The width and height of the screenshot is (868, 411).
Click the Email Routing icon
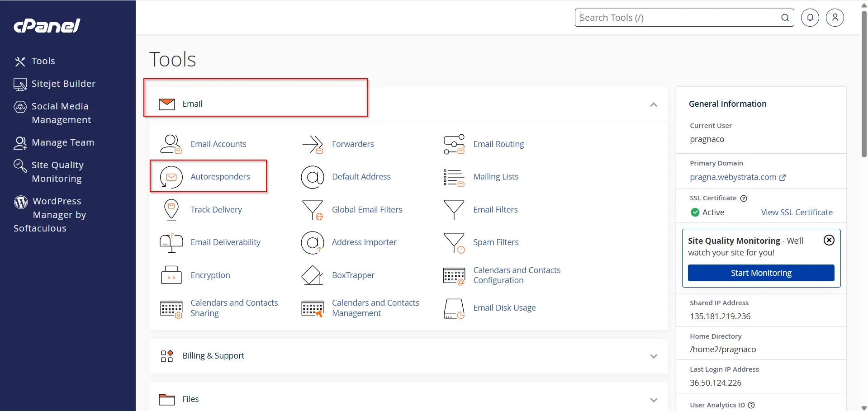point(454,144)
